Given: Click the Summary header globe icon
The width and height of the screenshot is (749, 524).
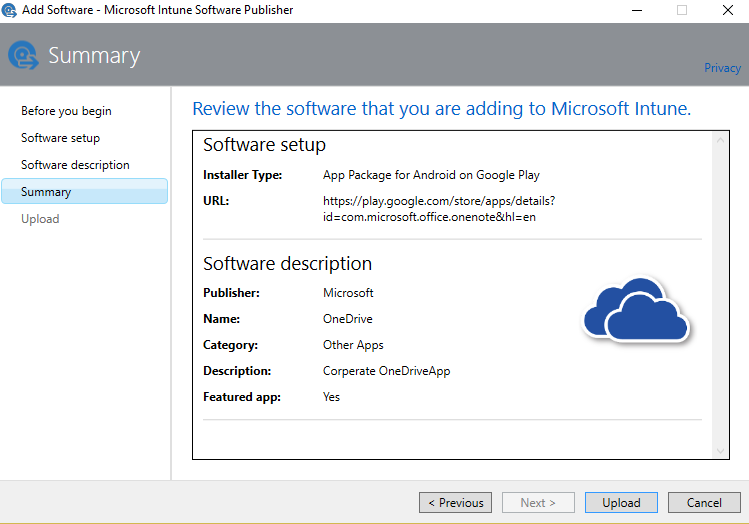Looking at the screenshot, I should [22, 55].
